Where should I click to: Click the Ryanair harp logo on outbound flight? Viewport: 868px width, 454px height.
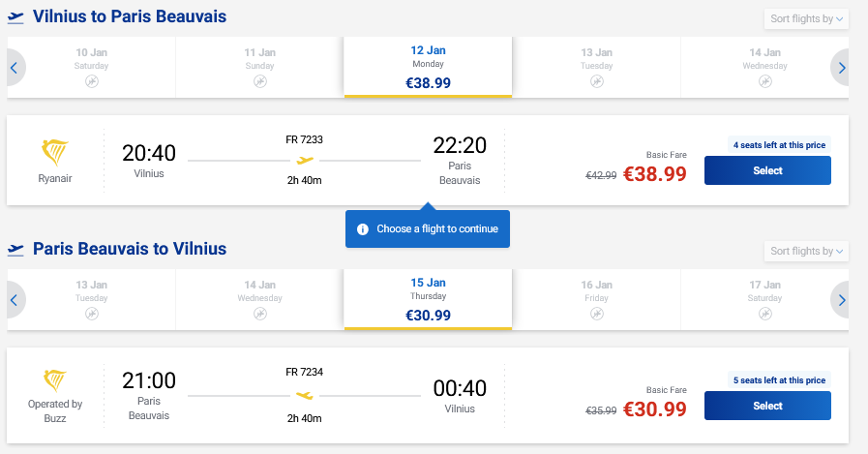(55, 153)
